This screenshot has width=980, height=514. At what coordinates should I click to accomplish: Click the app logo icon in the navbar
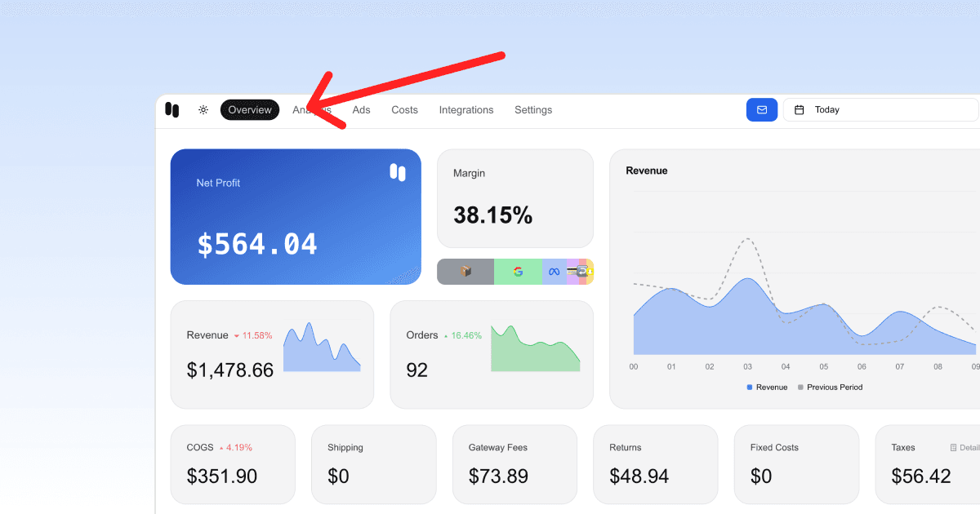tap(172, 109)
